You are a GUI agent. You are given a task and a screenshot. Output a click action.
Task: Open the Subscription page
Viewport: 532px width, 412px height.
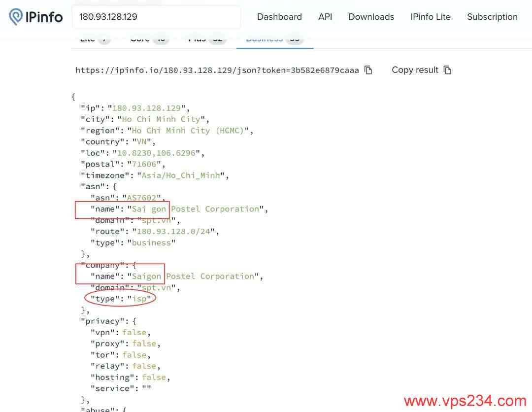coord(492,17)
